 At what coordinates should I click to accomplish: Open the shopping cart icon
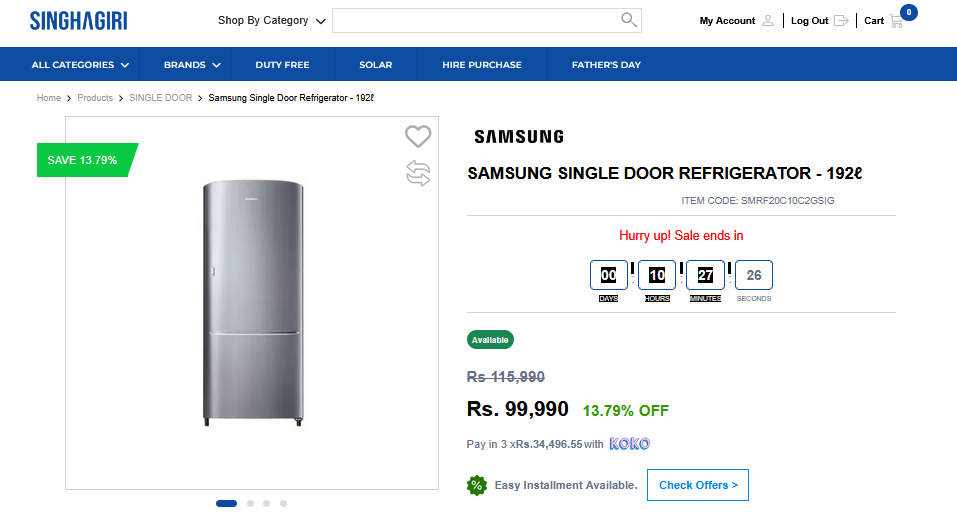point(896,21)
